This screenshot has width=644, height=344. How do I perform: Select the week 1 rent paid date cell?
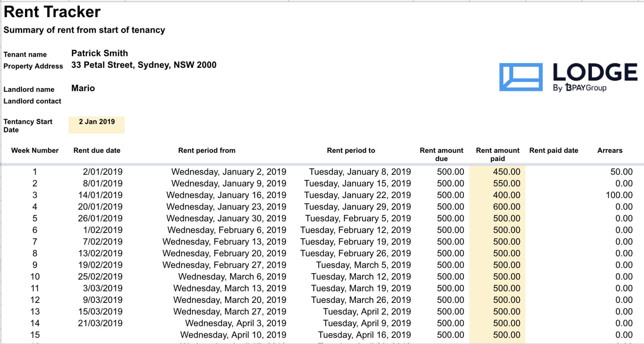554,172
